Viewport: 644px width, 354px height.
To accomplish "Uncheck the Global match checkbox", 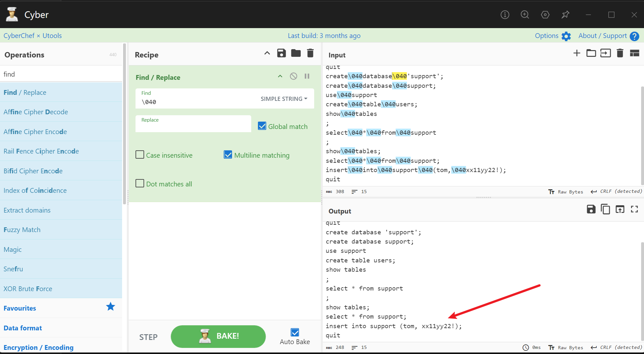I will [x=262, y=126].
